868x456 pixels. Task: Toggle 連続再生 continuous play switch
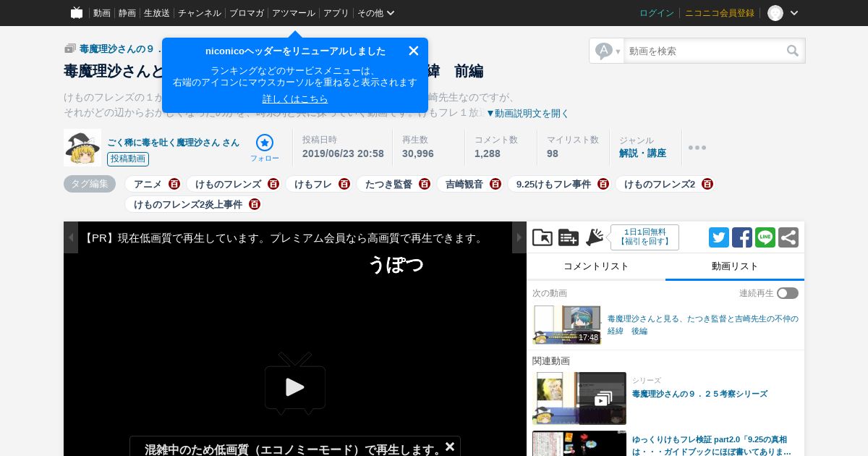click(x=788, y=293)
